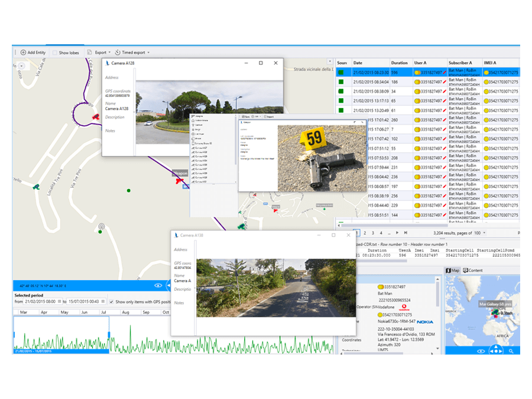Open the 'to' date picker calendar icon
This screenshot has width=532, height=399.
(103, 301)
